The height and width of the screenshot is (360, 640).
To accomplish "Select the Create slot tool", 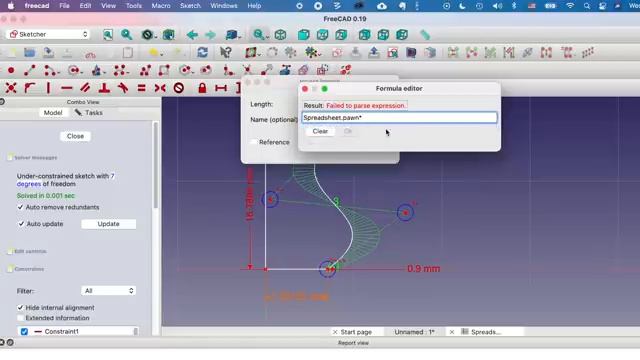I will pos(206,70).
